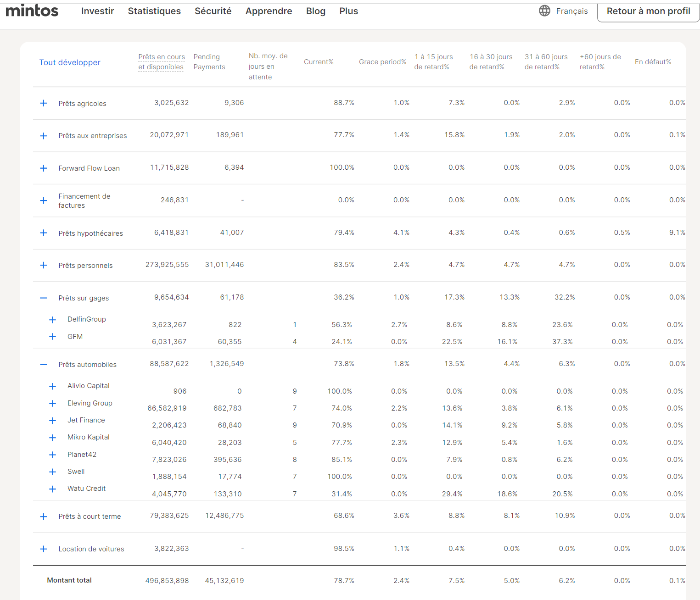Open the Statistiques menu
The width and height of the screenshot is (700, 600).
(154, 11)
